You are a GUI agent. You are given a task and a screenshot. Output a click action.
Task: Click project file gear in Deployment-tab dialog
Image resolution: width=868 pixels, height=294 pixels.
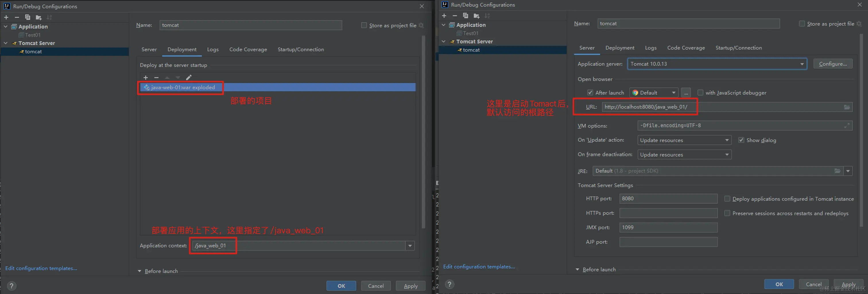(421, 25)
